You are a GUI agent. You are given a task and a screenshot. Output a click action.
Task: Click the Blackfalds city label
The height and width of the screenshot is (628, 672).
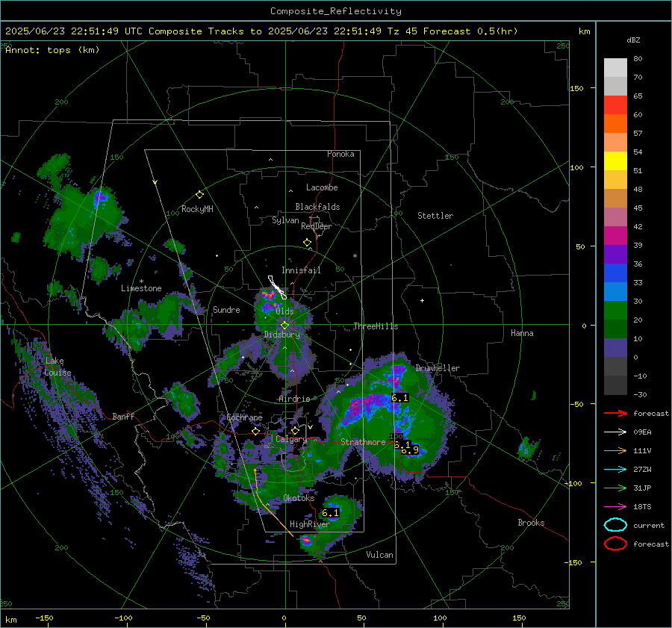click(317, 207)
